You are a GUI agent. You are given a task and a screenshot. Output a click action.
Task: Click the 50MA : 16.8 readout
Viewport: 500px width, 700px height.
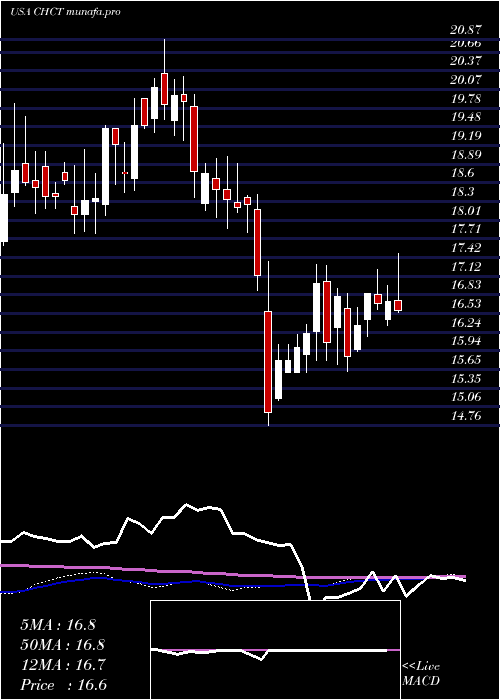pyautogui.click(x=62, y=645)
